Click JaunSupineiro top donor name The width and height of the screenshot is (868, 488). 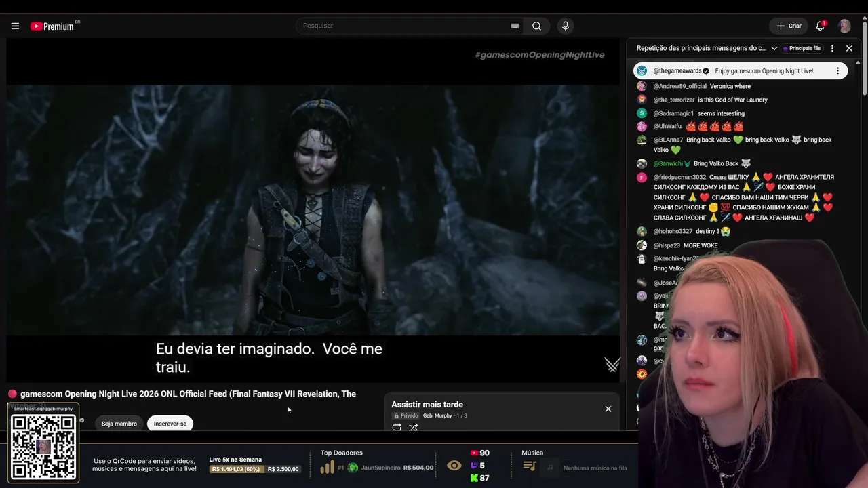pos(380,468)
